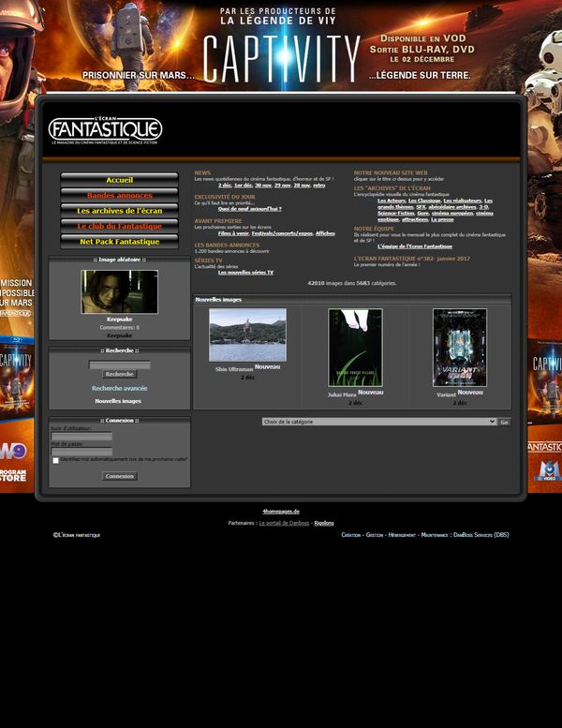The height and width of the screenshot is (728, 562).
Task: Open 'Films à venir' link
Action: (233, 233)
